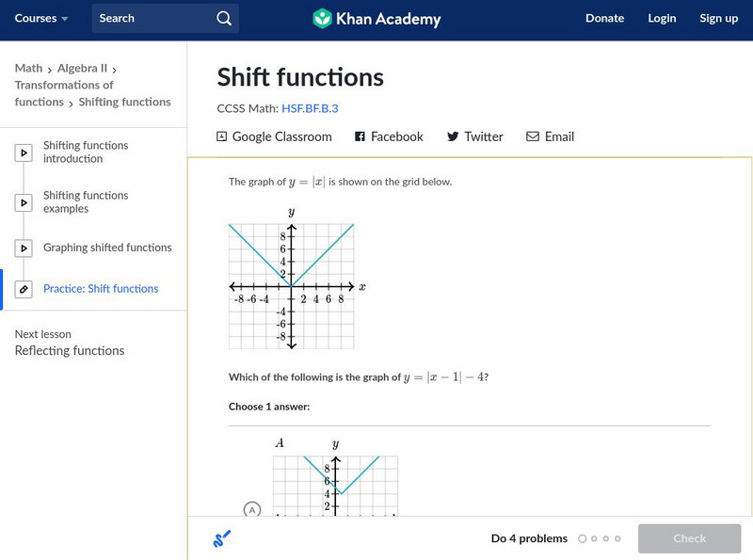753x560 pixels.
Task: Open the HSF.BF.B.3 standard link
Action: coord(310,108)
